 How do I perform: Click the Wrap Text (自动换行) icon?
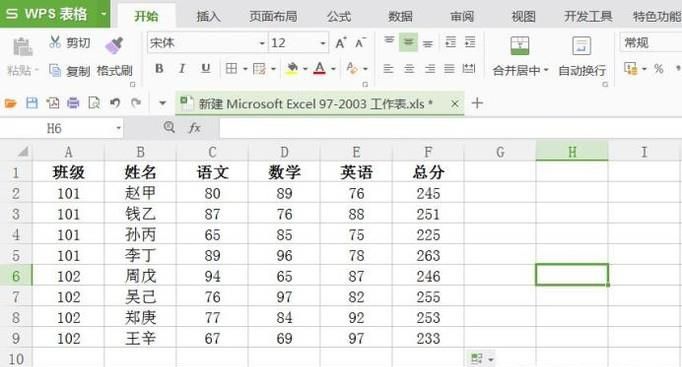(x=582, y=46)
